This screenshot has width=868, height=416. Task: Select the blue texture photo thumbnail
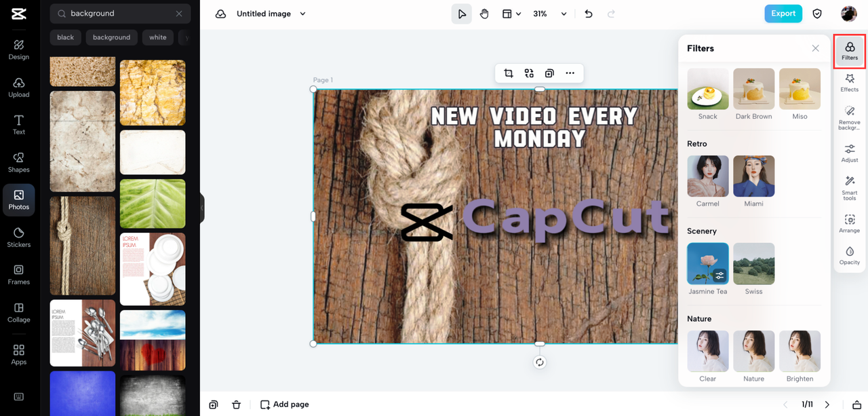[x=83, y=393]
